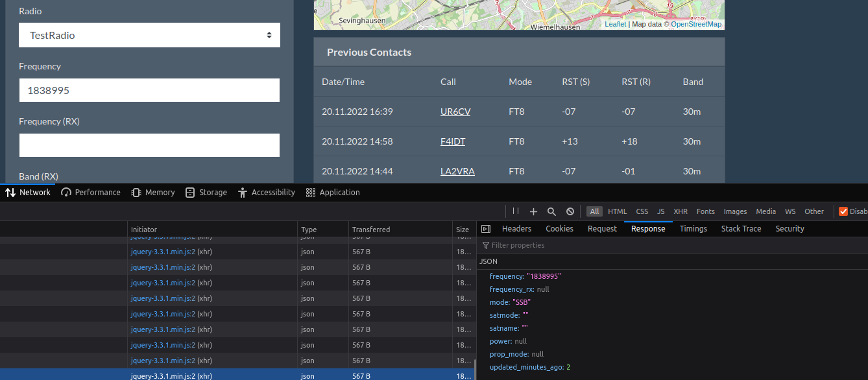Create a new custom request
This screenshot has height=380, width=868.
(533, 211)
